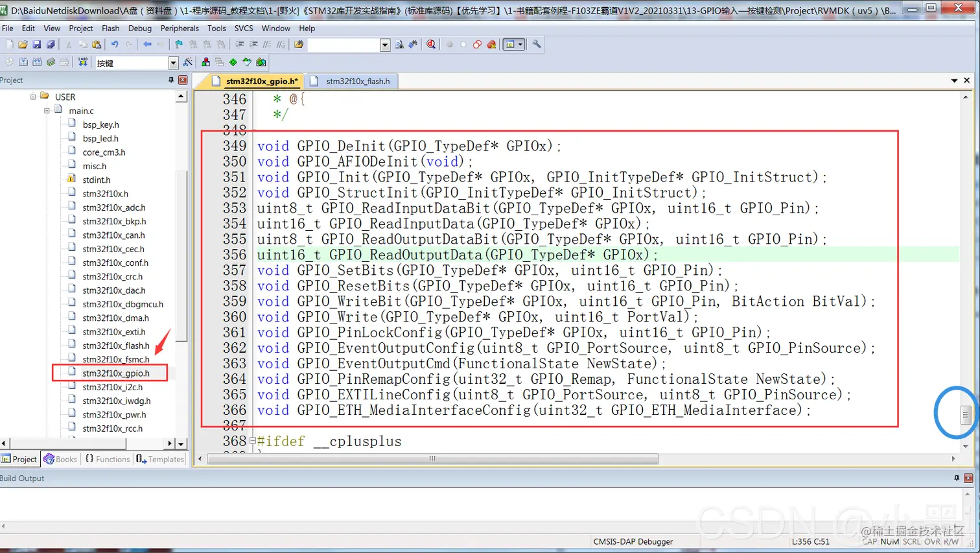Select stm32f10x_gpio.h in project tree

pos(116,373)
